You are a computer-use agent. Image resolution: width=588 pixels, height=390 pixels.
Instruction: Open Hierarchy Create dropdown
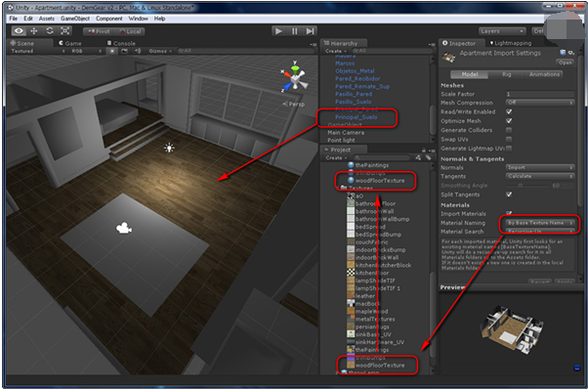point(335,51)
